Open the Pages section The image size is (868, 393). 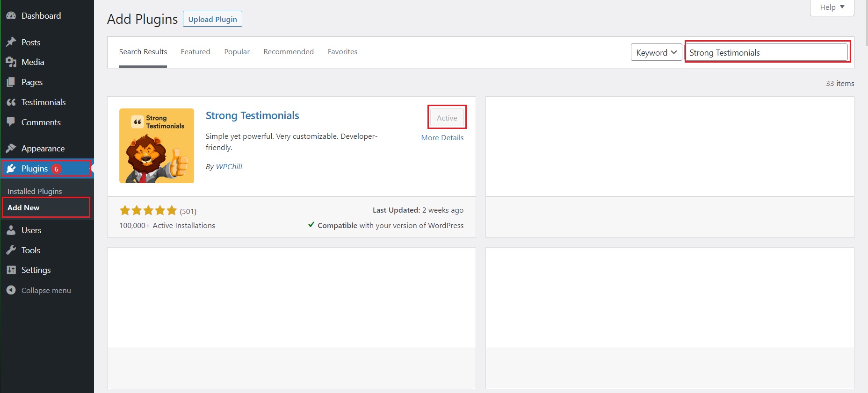coord(47,82)
